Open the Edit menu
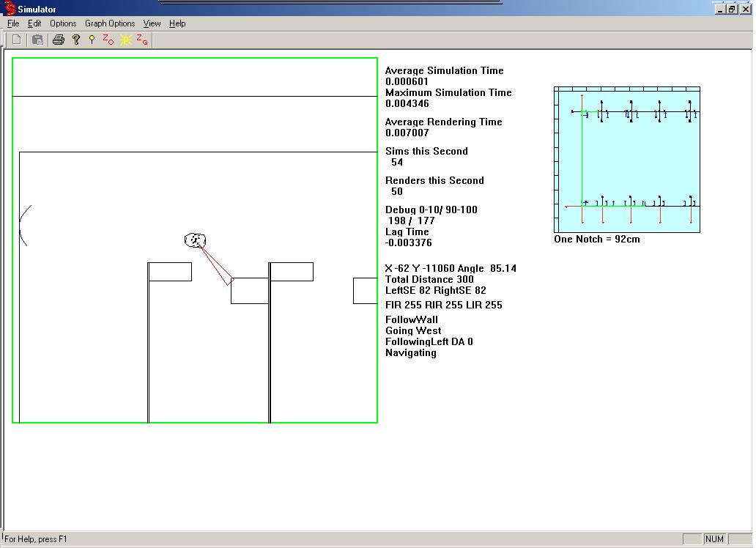The width and height of the screenshot is (756, 548). (x=34, y=23)
